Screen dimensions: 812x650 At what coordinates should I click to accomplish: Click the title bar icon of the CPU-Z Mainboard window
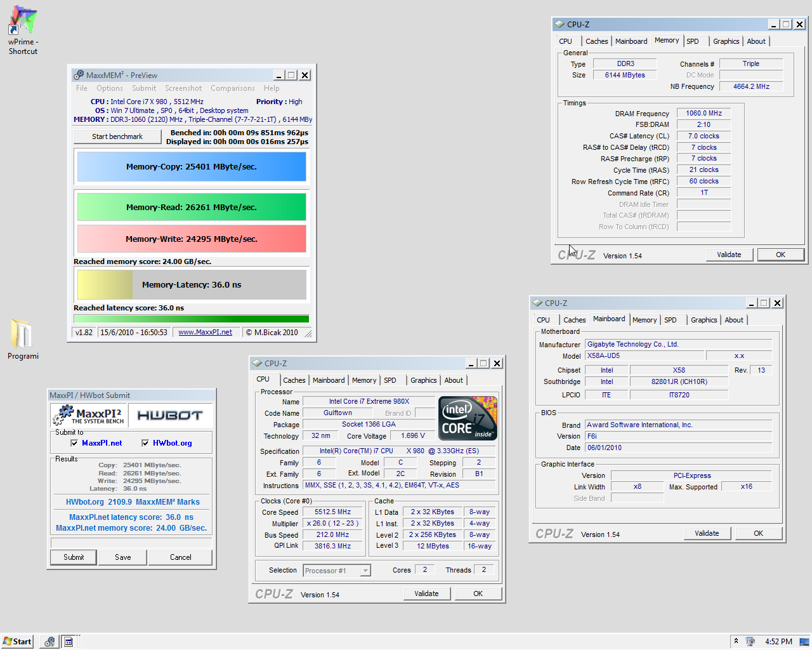click(537, 303)
